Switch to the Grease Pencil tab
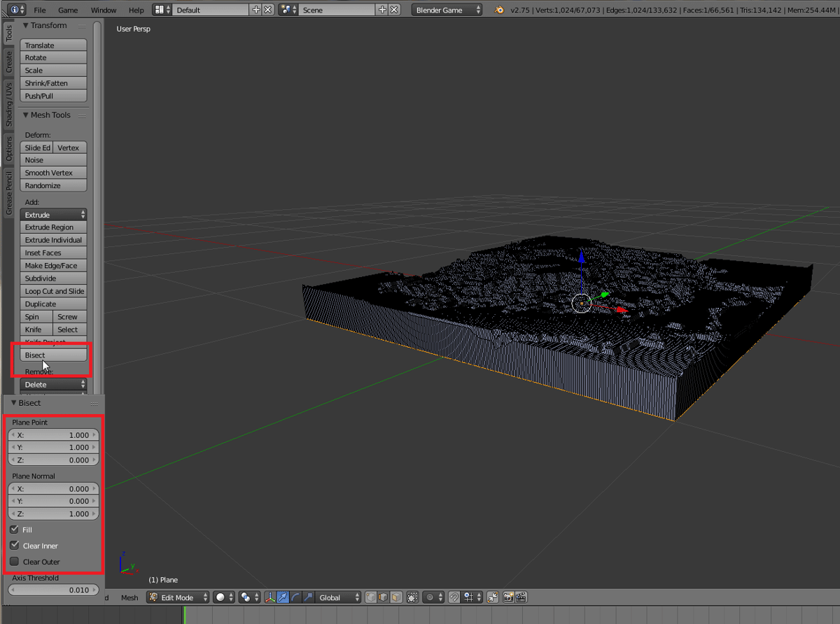The width and height of the screenshot is (840, 624). click(9, 193)
